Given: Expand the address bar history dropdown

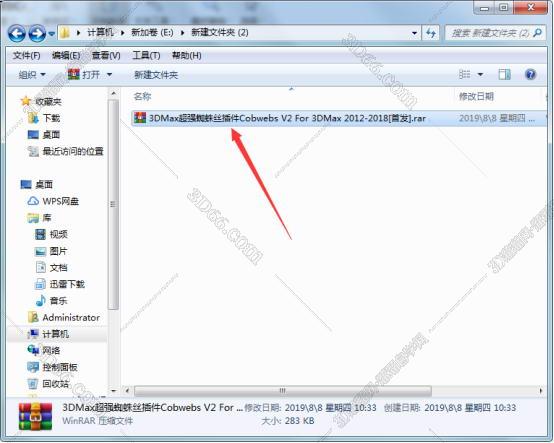Looking at the screenshot, I should click(x=414, y=33).
